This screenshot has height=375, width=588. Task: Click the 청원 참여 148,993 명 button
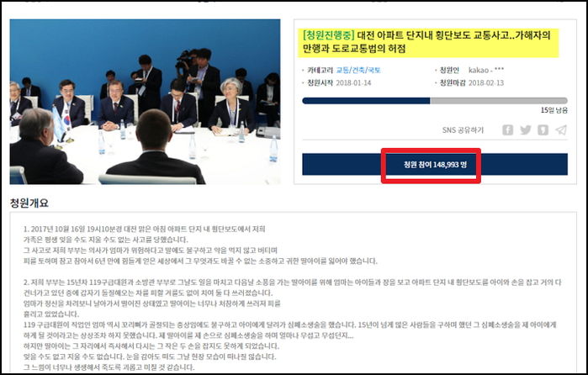click(x=435, y=164)
